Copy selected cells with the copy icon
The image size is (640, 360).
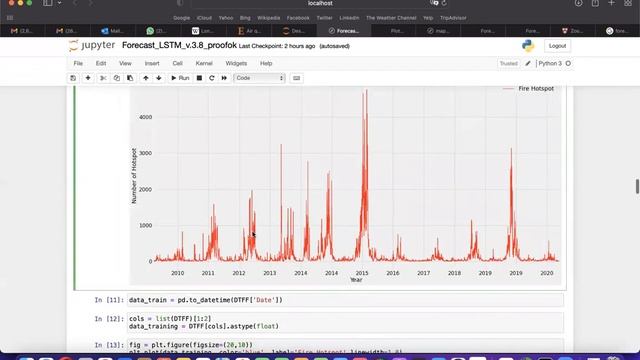click(x=117, y=78)
